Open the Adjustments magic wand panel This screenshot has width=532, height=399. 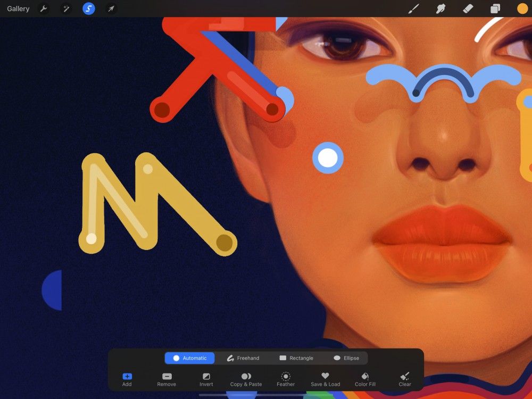(66, 8)
